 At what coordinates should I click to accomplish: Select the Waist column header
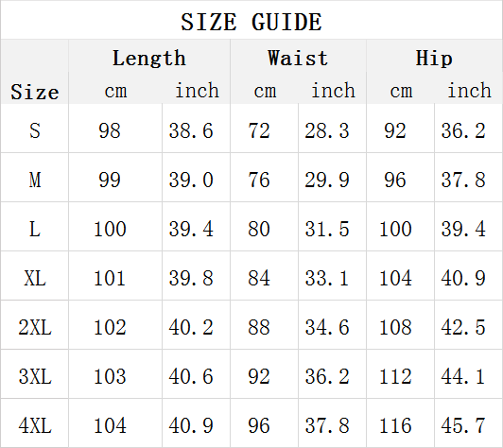[298, 58]
